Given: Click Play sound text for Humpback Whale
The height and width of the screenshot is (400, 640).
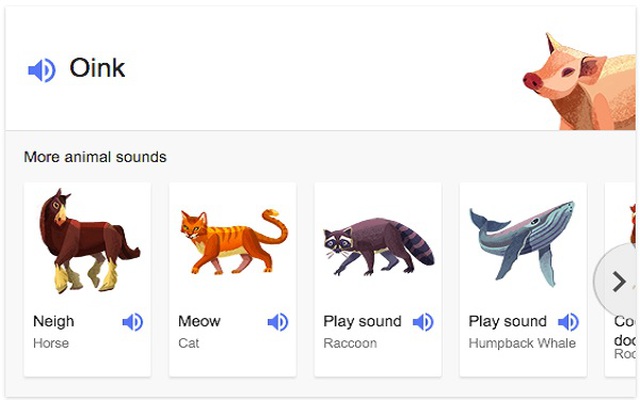Looking at the screenshot, I should [x=507, y=322].
